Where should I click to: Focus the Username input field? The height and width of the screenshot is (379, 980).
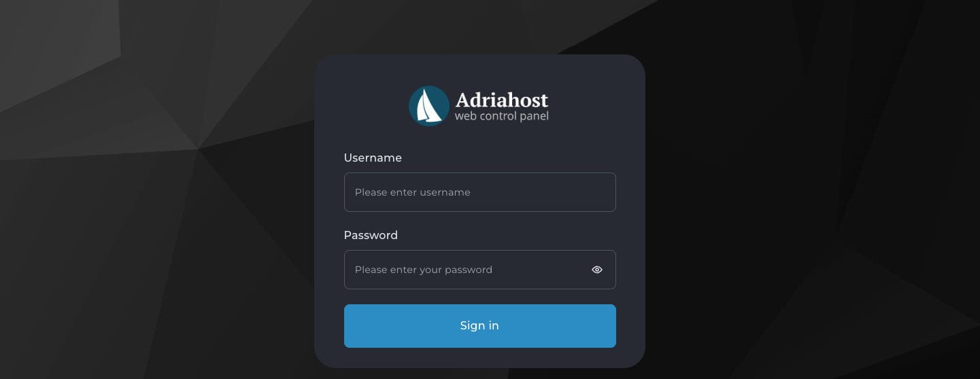pos(479,192)
